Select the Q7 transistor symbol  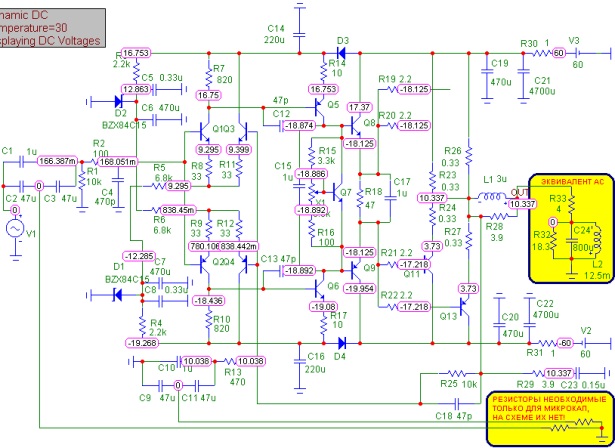[337, 192]
